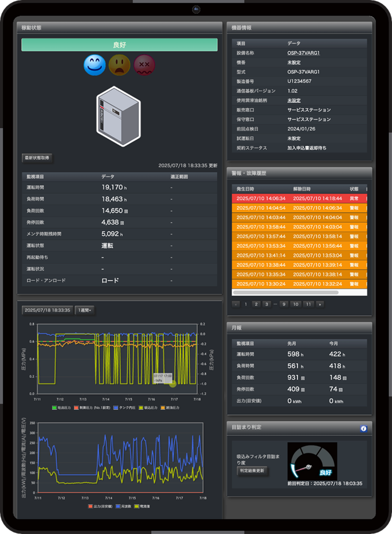Click the yellow worried face status icon
The width and height of the screenshot is (392, 534).
tap(120, 65)
